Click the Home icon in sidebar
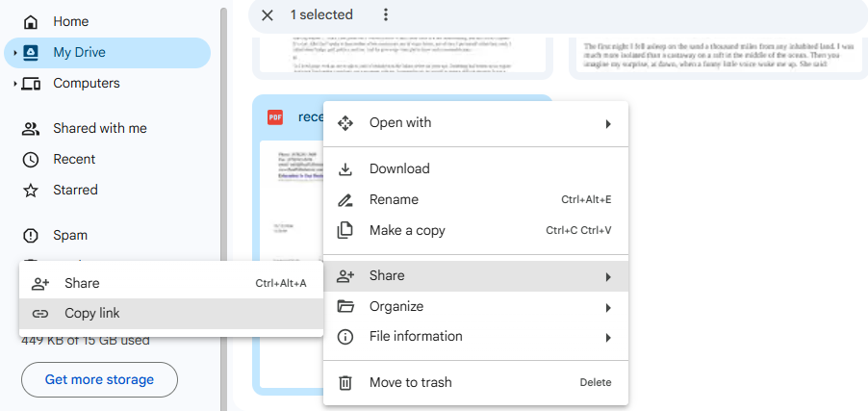Image resolution: width=868 pixels, height=411 pixels. 31,21
